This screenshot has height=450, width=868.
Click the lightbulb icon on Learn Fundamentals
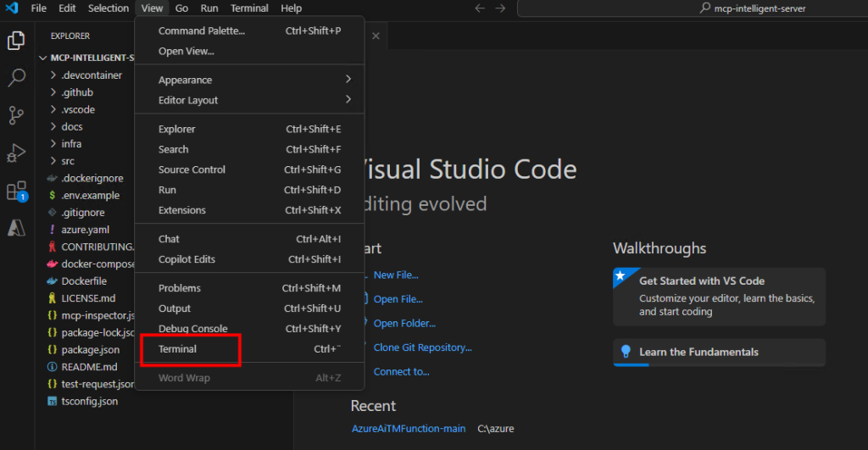click(x=626, y=352)
